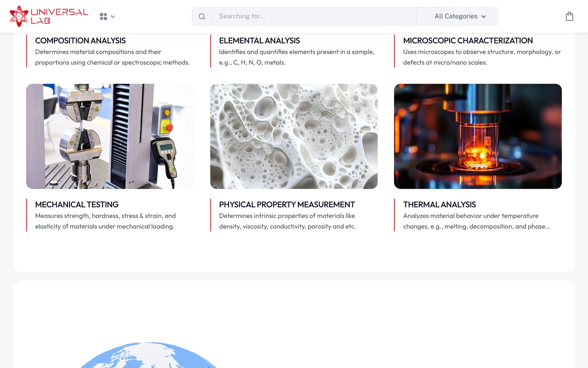Open Elemental Analysis heading
Screen dimensions: 588x368
tap(259, 41)
